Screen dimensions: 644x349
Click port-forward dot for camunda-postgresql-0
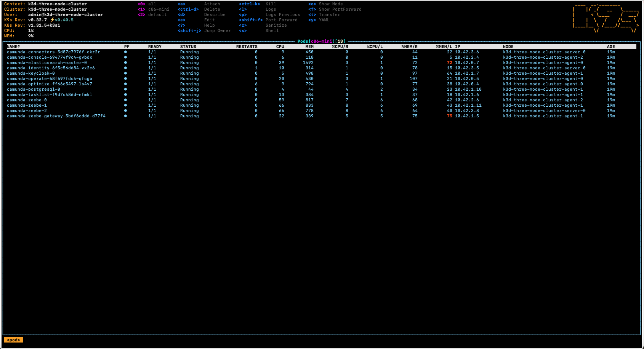point(125,89)
